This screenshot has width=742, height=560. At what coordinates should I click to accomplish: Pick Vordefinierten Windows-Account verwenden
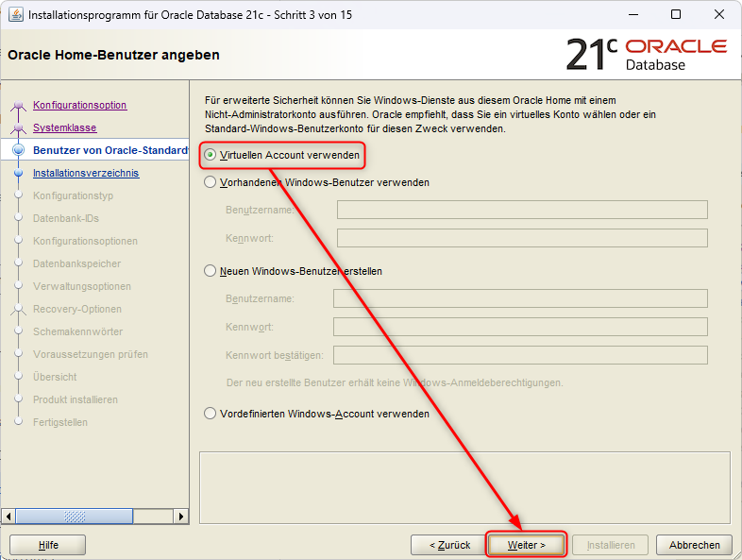211,414
